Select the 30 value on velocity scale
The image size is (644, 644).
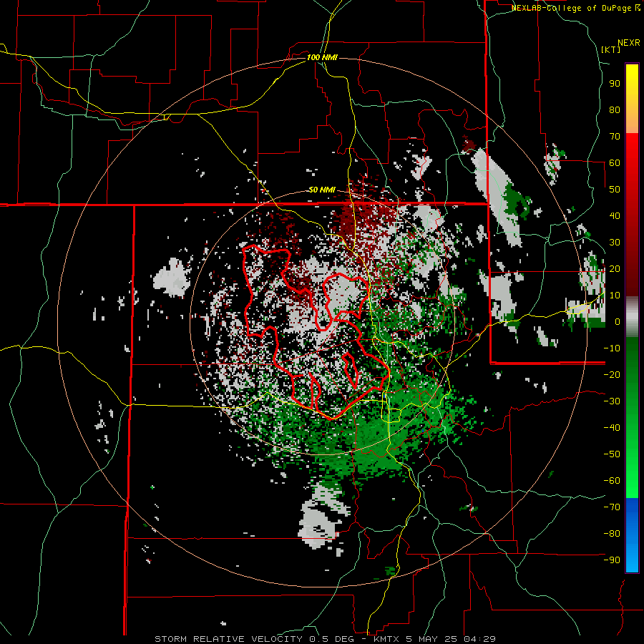tap(615, 243)
